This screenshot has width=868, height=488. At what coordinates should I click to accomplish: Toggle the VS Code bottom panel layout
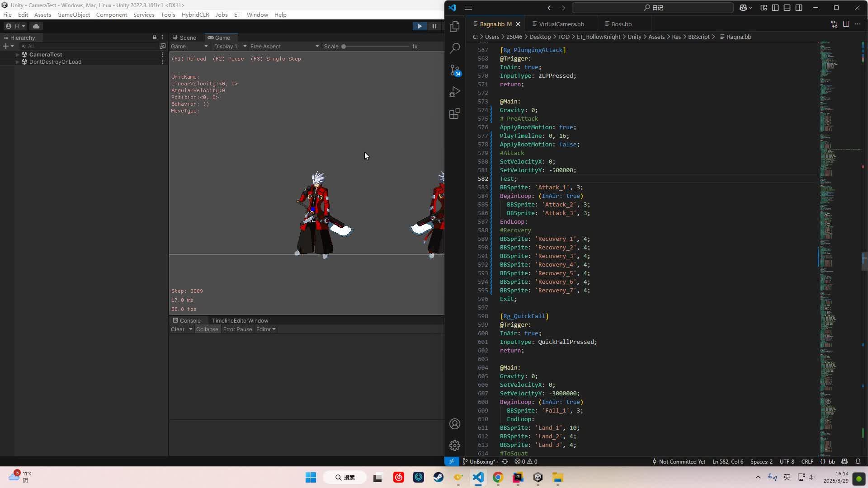[x=787, y=8]
